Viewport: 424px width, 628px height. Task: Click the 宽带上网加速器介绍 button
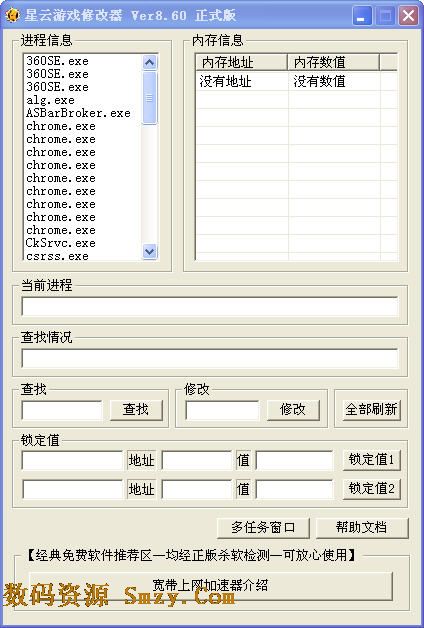tap(210, 586)
